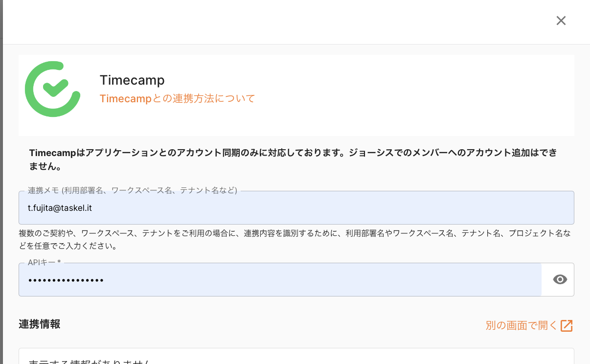Open 別の画面で開く link text

click(x=521, y=326)
